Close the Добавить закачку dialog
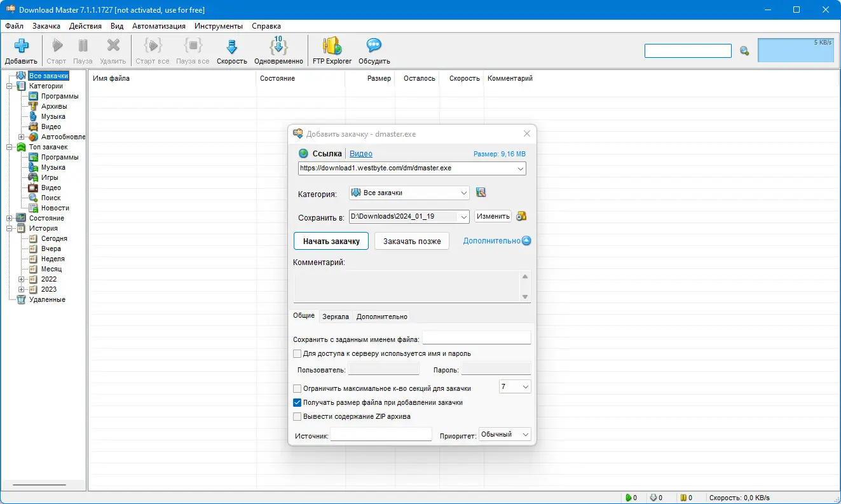 pyautogui.click(x=526, y=134)
